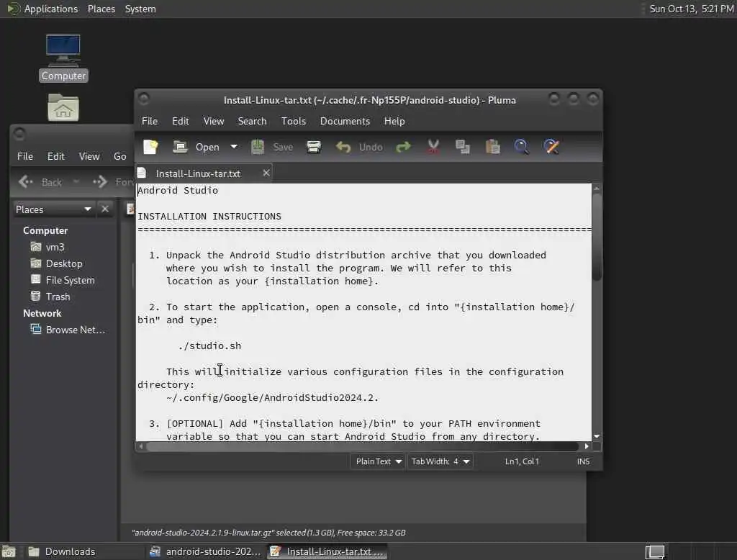Close the Places side pane
The width and height of the screenshot is (737, 560).
105,209
